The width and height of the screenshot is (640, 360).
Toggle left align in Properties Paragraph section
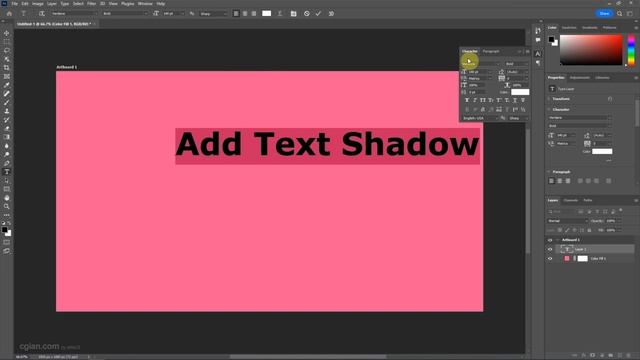551,181
